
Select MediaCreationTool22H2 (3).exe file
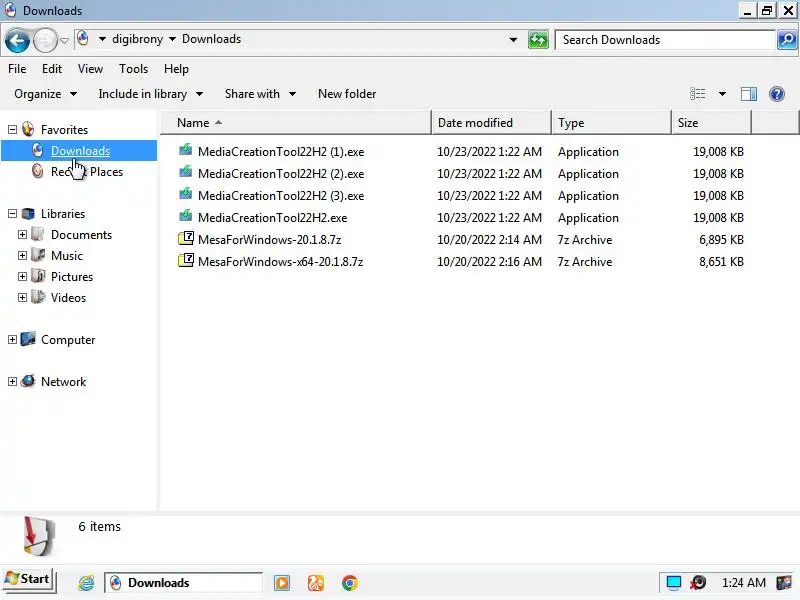coord(281,196)
